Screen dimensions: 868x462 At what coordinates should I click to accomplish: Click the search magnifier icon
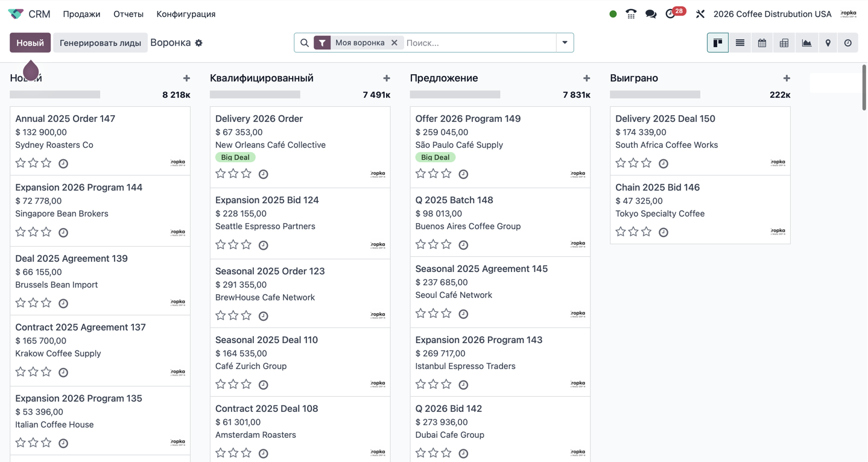(x=305, y=43)
